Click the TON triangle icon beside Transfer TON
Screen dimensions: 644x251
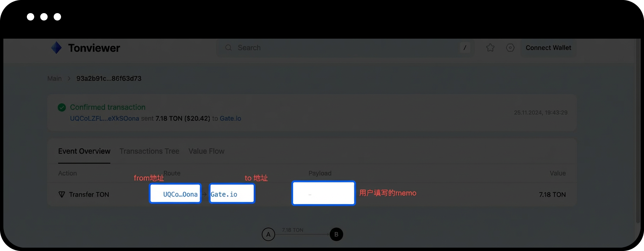(x=62, y=195)
